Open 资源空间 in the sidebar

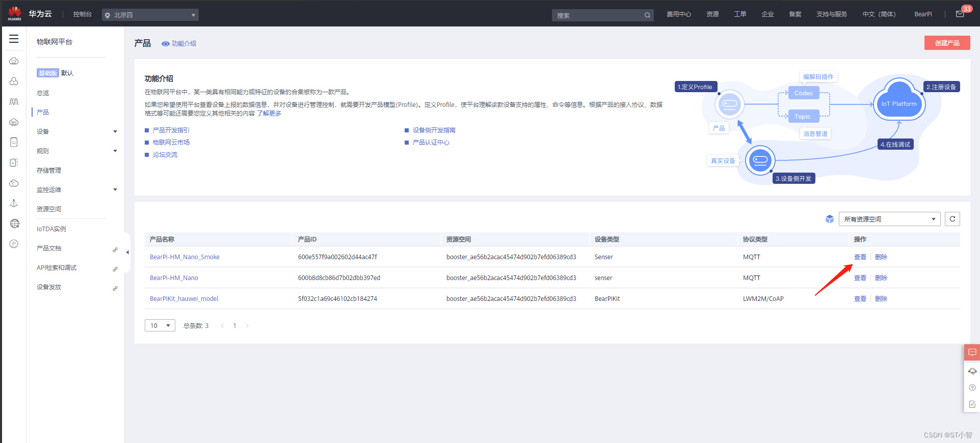49,209
